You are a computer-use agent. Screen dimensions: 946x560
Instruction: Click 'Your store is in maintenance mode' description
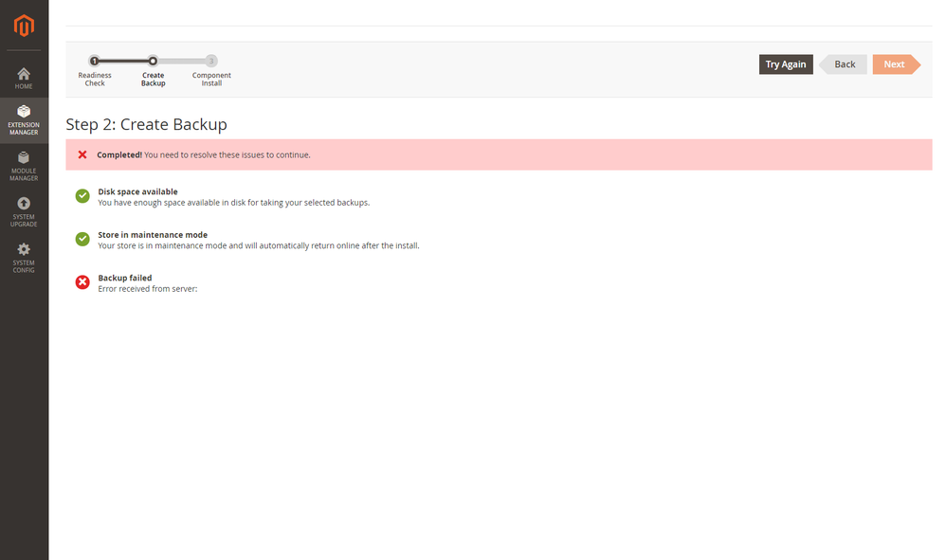click(x=259, y=246)
